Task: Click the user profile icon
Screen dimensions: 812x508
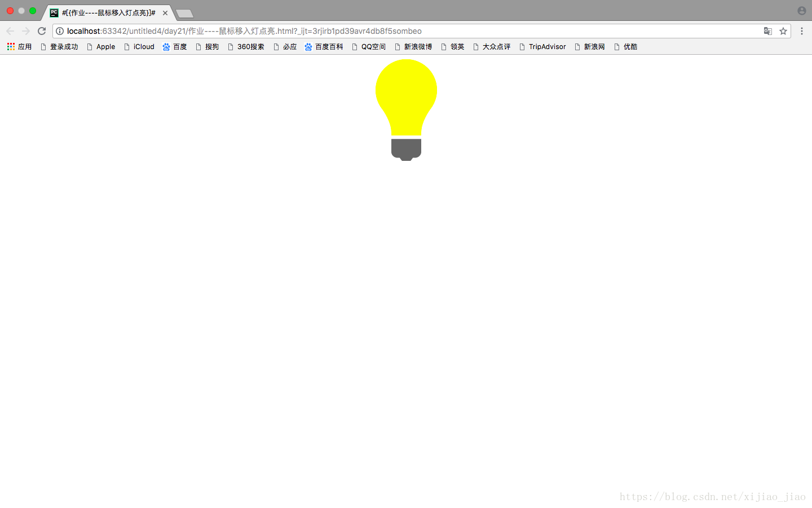Action: [x=802, y=11]
